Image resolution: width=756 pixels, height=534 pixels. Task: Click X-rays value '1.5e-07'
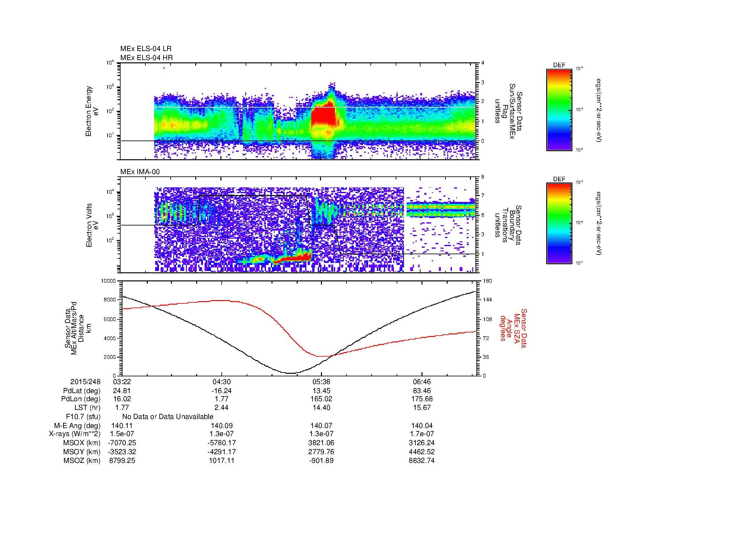[x=122, y=434]
